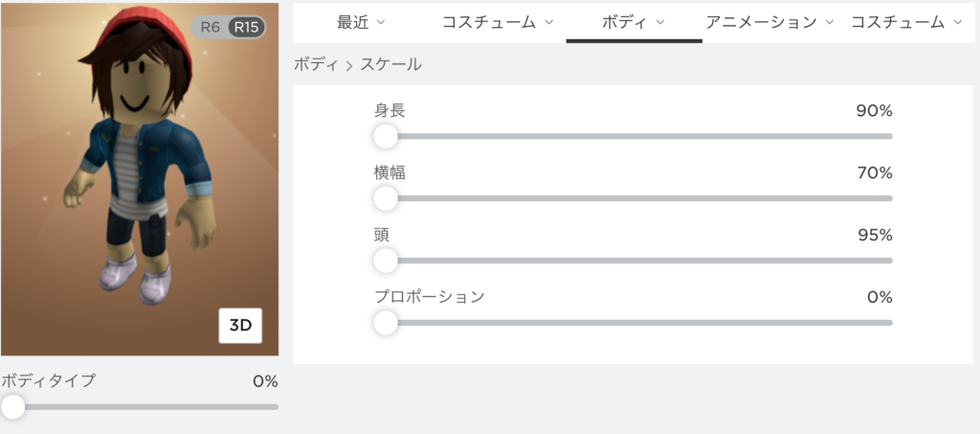
Task: Open the 最近 tab
Action: (361, 22)
